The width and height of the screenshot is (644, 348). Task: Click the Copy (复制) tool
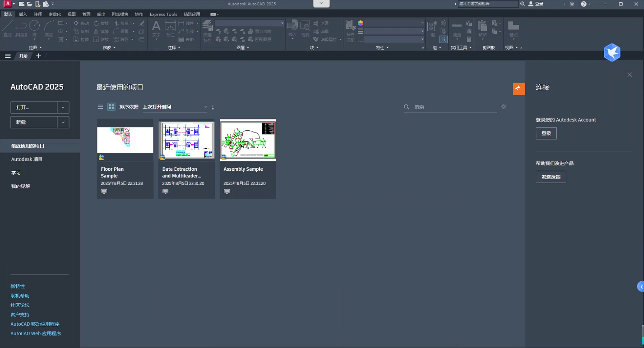point(81,31)
